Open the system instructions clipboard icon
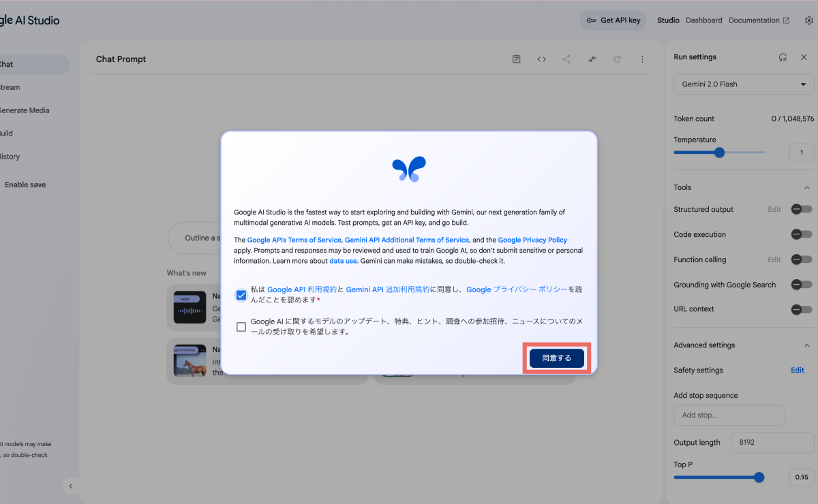This screenshot has height=504, width=818. pos(517,59)
